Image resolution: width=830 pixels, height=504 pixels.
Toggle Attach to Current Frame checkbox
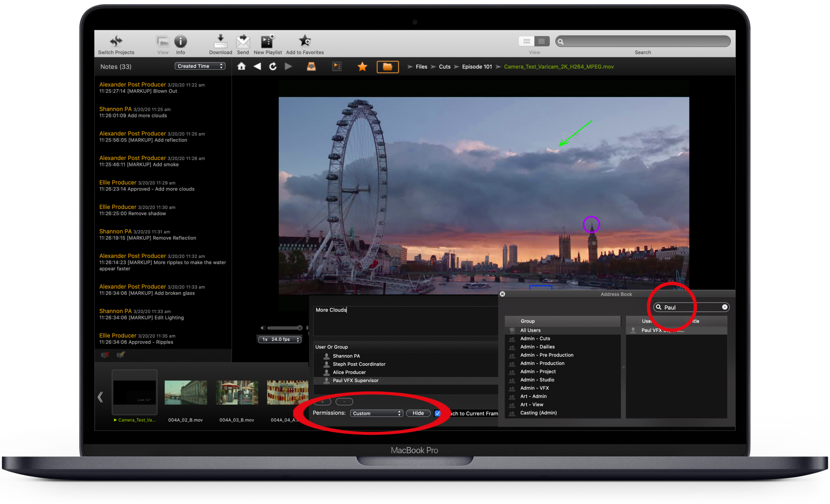point(438,413)
